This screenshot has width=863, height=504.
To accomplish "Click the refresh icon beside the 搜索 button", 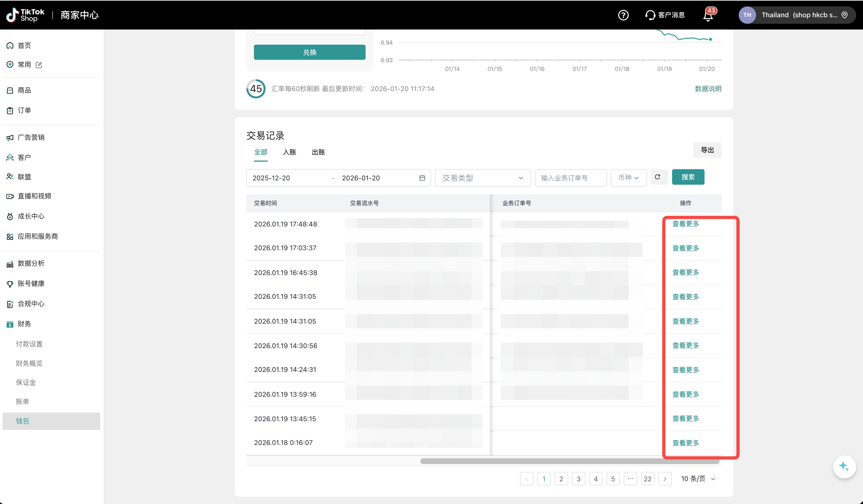I will [x=657, y=177].
